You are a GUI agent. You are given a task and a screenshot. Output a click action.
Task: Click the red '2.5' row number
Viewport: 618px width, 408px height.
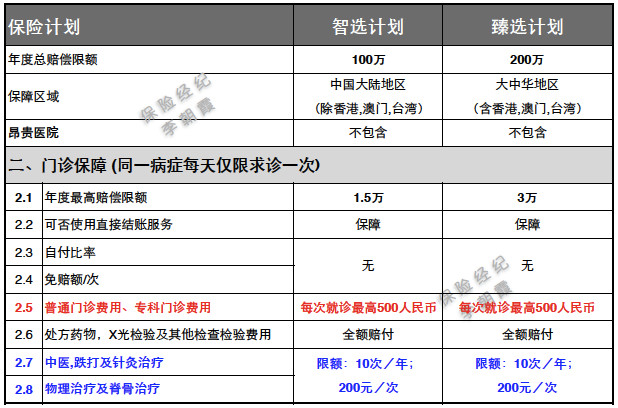[x=24, y=307]
